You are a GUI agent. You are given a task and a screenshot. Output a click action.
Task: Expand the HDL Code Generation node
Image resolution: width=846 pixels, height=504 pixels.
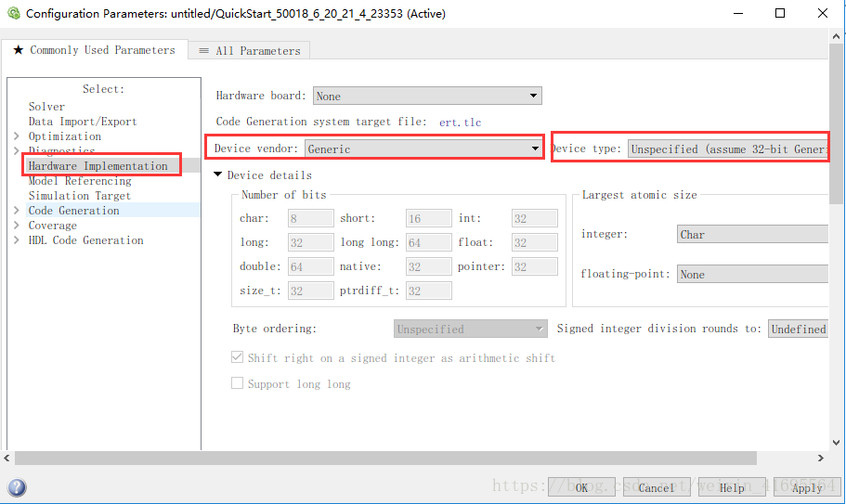pos(16,239)
